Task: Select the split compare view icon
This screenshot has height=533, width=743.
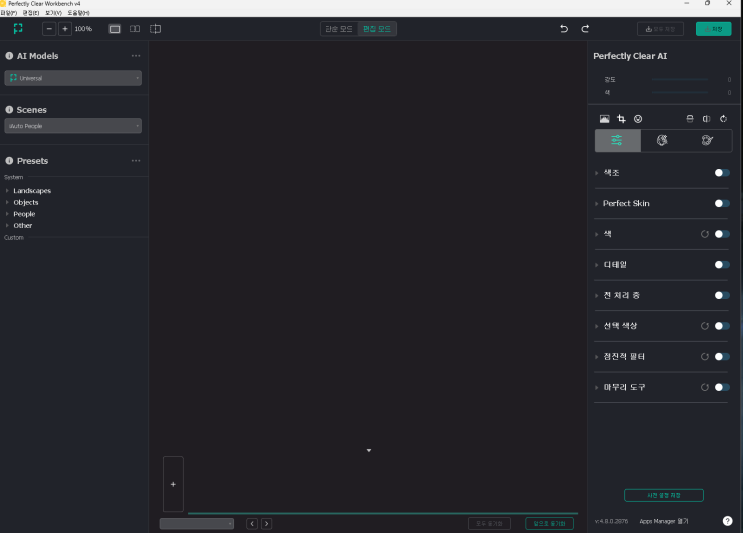Action: pos(155,29)
